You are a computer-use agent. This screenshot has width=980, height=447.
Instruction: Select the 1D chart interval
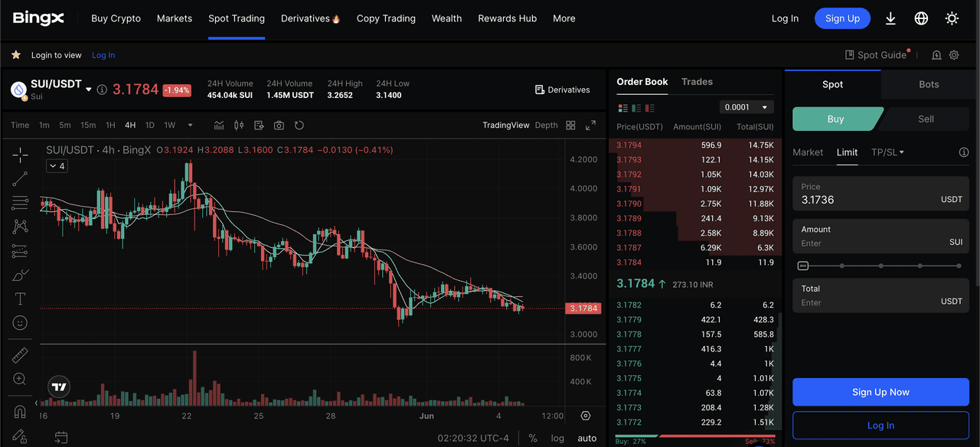[150, 125]
